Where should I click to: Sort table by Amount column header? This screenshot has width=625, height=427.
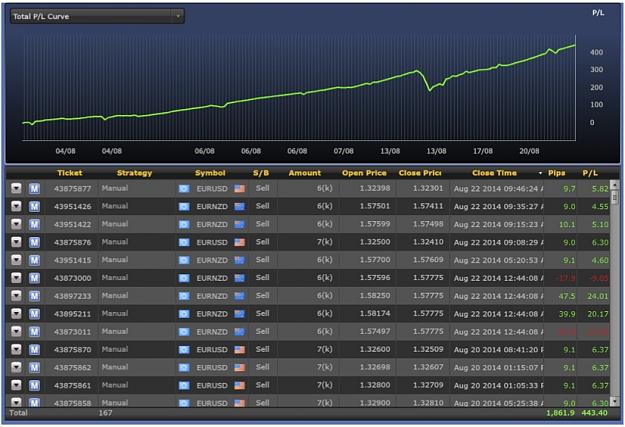coord(305,173)
